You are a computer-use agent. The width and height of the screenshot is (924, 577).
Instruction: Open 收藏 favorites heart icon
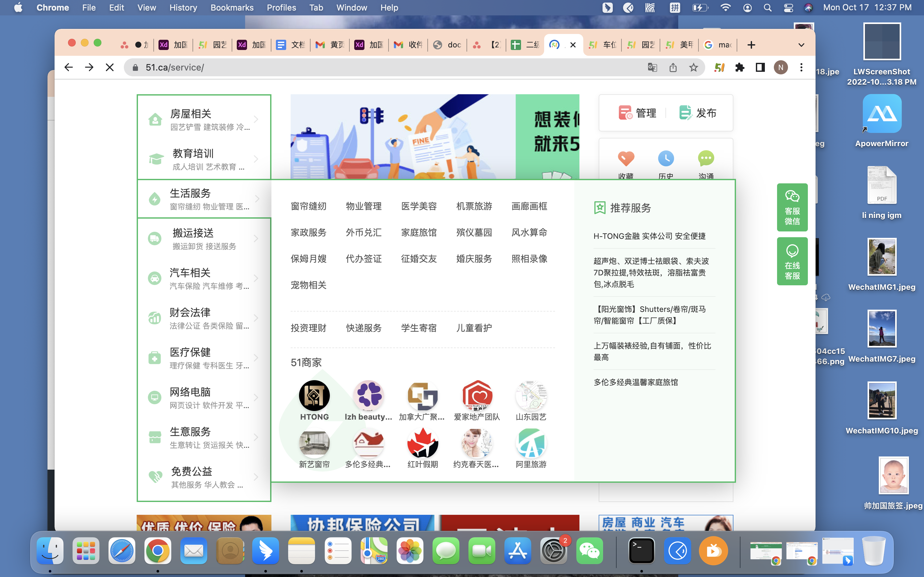(x=626, y=158)
